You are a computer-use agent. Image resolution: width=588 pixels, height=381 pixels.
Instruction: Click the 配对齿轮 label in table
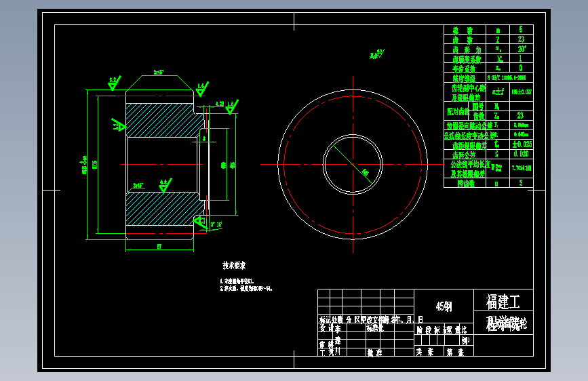pyautogui.click(x=458, y=111)
